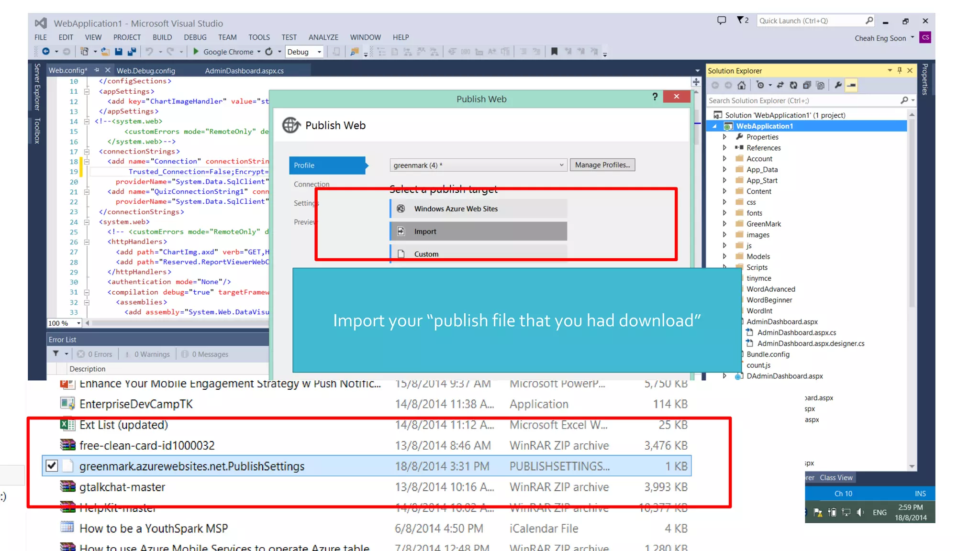Viewport: 980px width, 551px height.
Task: Open the Server Explorer side tab
Action: tap(37, 87)
